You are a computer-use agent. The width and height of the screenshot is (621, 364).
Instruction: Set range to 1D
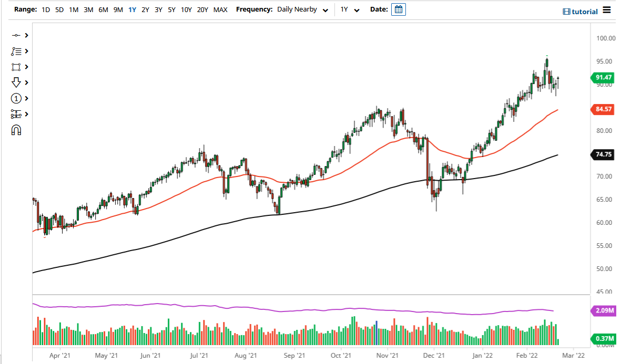pos(46,9)
